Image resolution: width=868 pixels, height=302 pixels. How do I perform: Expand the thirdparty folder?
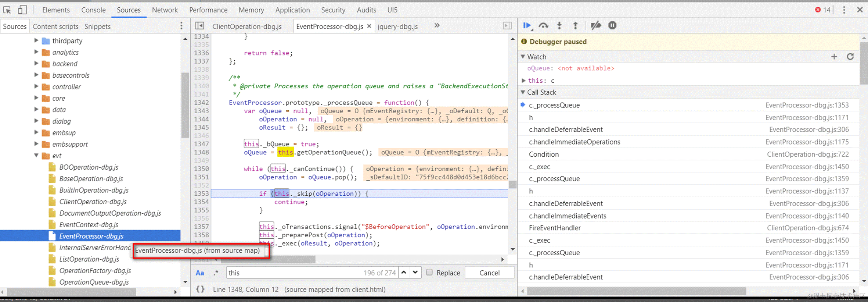[x=36, y=40]
